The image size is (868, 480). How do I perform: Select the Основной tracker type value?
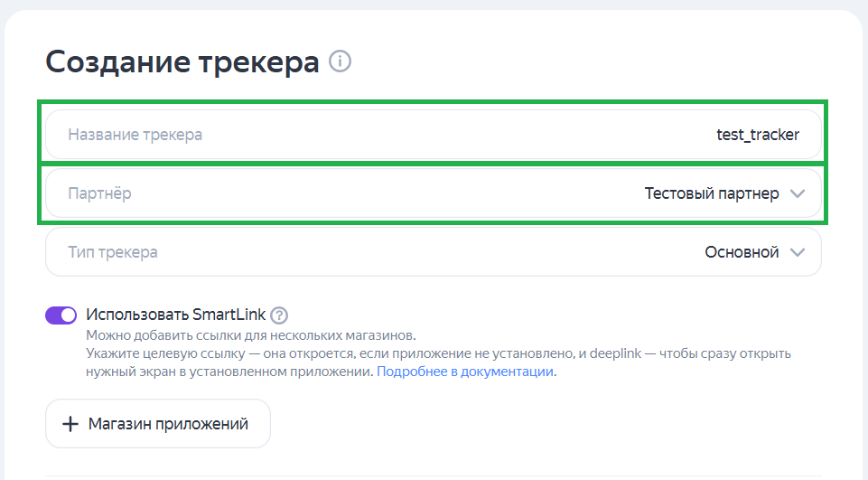coord(742,252)
